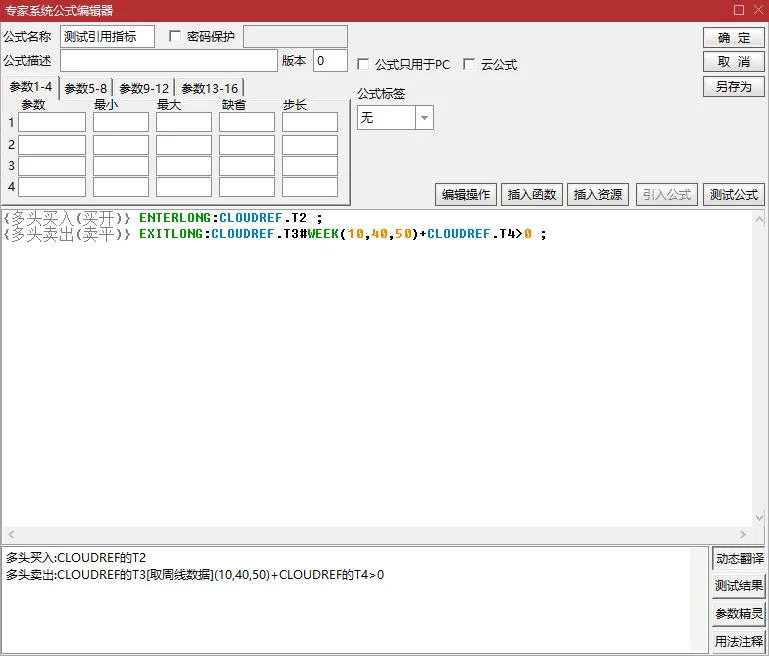Click row 1 最小 value field
Screen dimensions: 769x656
tap(121, 122)
